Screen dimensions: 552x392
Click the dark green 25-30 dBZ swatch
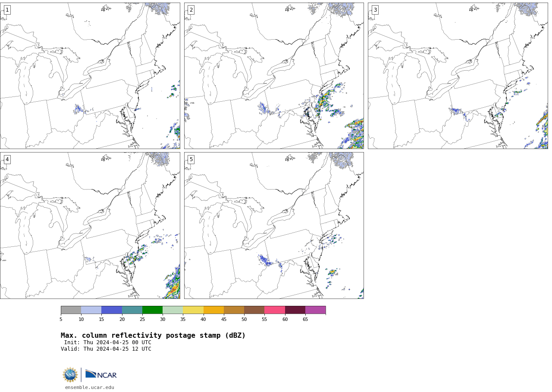(152, 310)
